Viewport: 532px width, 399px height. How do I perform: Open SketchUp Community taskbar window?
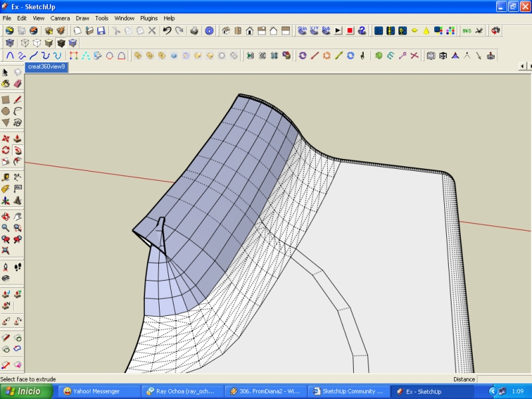(x=347, y=392)
